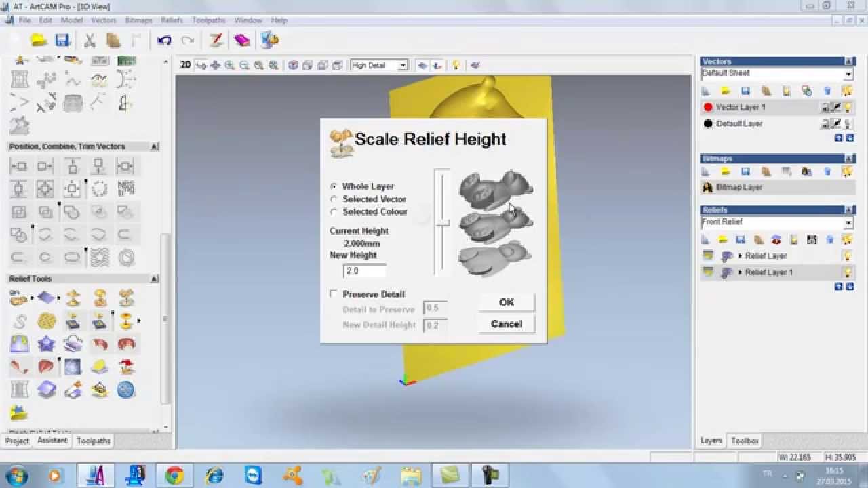Switch to 2D view button
Image resolution: width=868 pixels, height=488 pixels.
point(185,65)
